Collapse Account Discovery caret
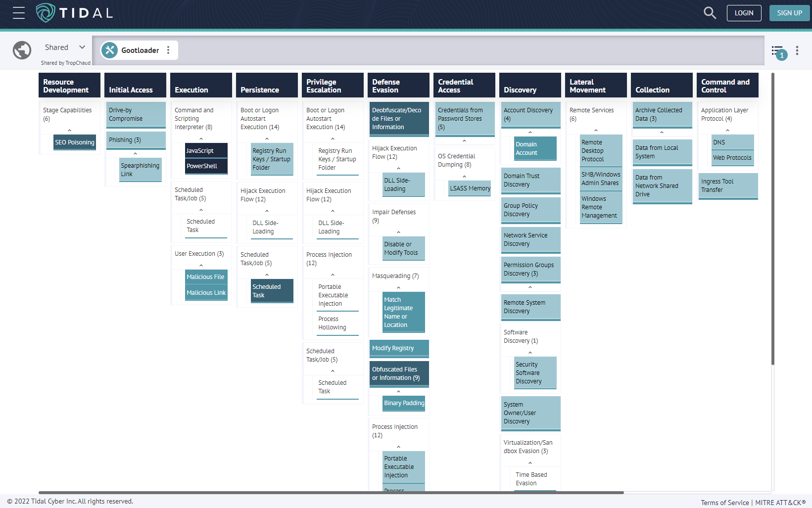Image resolution: width=812 pixels, height=508 pixels. click(530, 132)
